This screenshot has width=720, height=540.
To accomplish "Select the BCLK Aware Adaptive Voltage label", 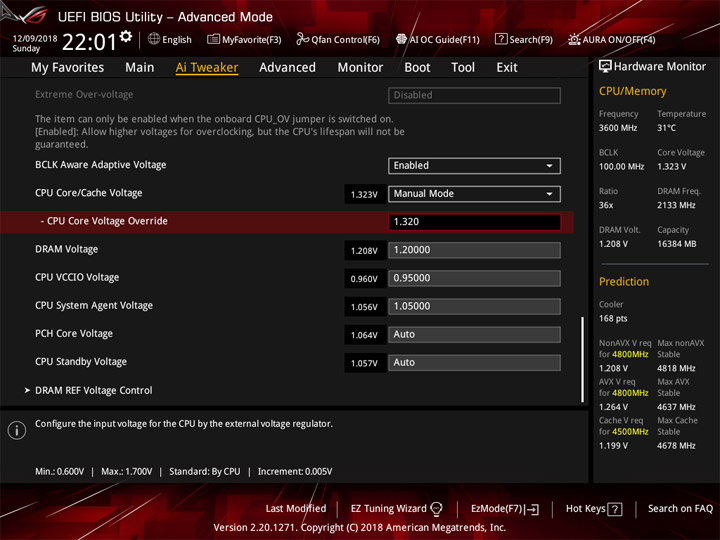I will coord(101,165).
